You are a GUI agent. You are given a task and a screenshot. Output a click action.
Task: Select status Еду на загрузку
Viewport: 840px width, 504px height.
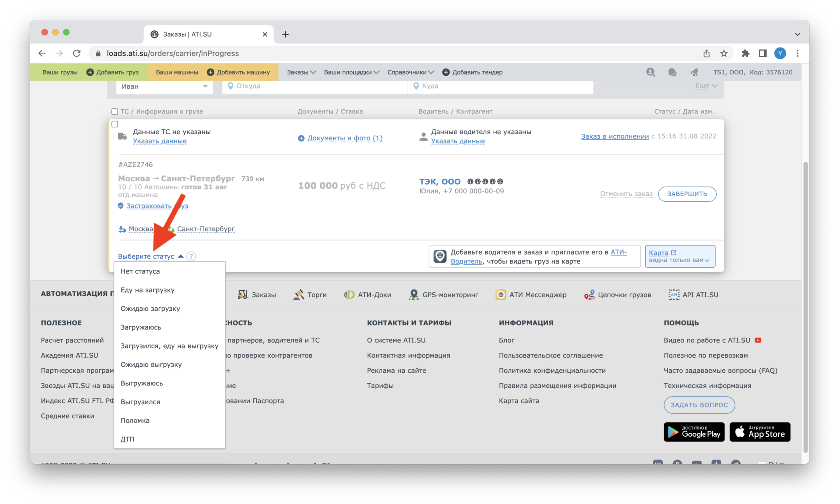[x=170, y=290]
